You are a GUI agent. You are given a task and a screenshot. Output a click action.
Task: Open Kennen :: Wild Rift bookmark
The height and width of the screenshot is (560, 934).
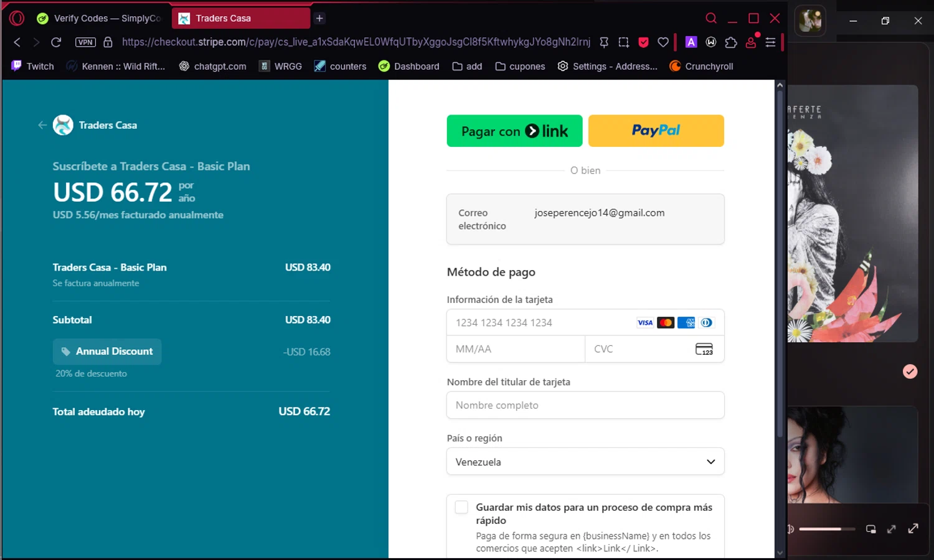(x=116, y=66)
